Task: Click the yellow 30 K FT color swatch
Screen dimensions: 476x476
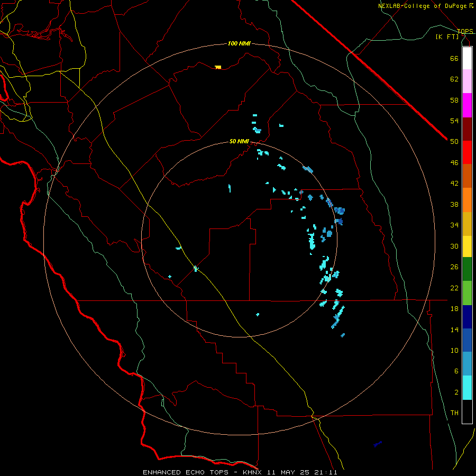Action: [467, 246]
